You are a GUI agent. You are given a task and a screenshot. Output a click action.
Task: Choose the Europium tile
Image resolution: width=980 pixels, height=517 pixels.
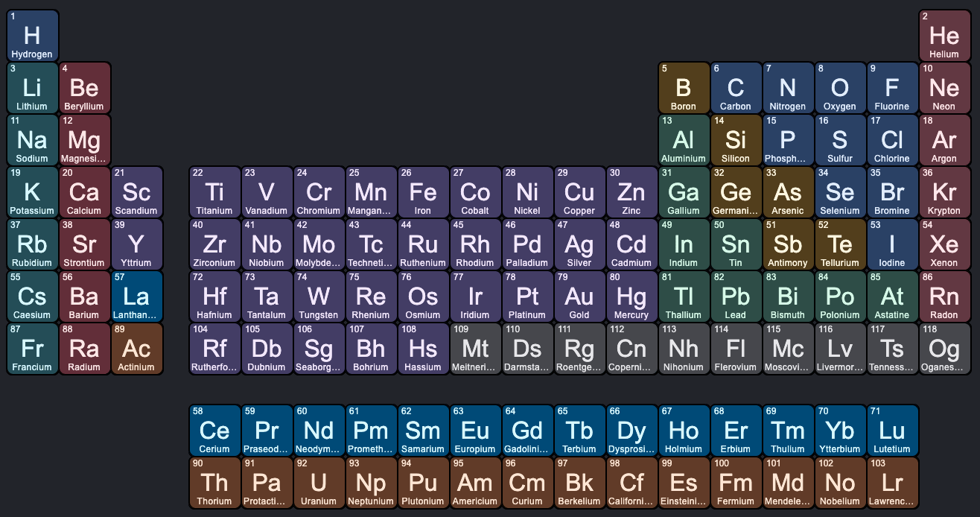point(475,431)
